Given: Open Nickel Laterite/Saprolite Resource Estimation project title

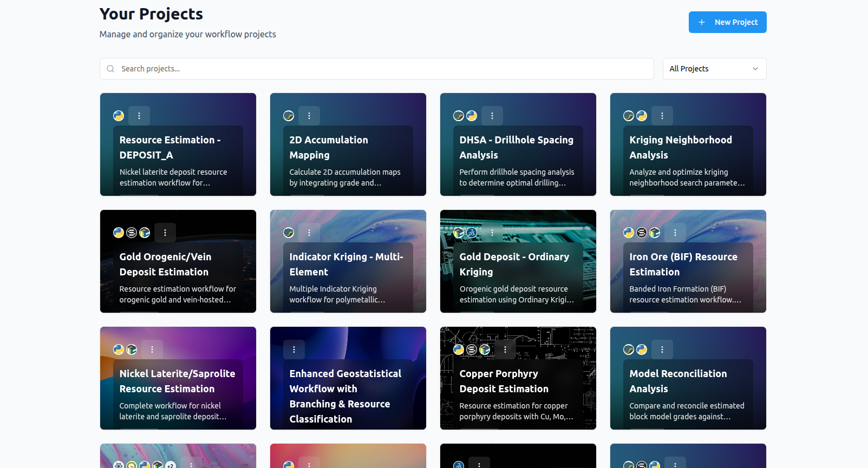Looking at the screenshot, I should 177,381.
